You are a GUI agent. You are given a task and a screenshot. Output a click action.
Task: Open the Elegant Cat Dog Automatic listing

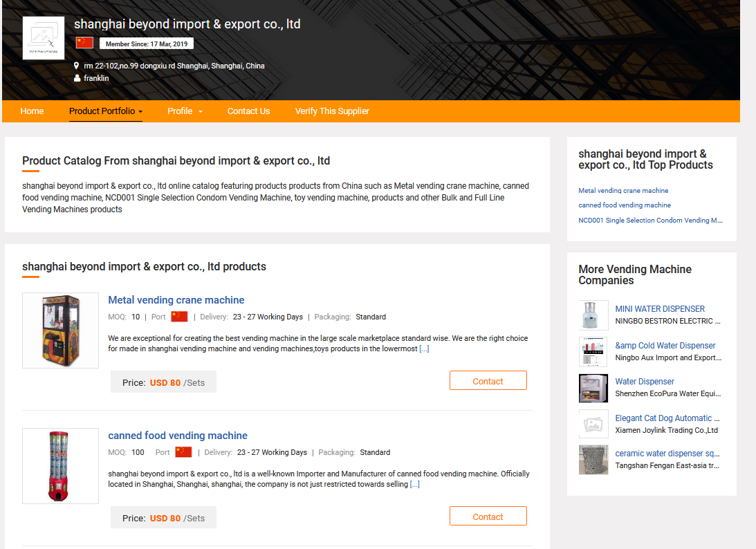(667, 418)
